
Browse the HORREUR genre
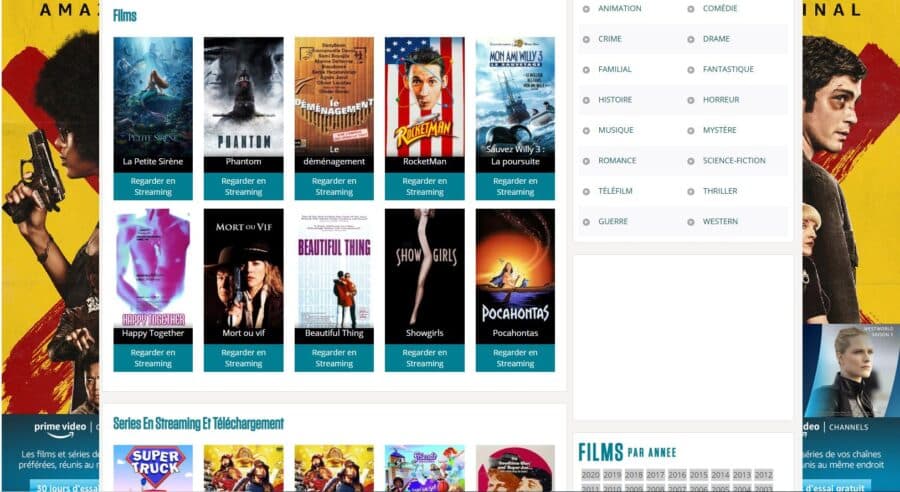[721, 100]
